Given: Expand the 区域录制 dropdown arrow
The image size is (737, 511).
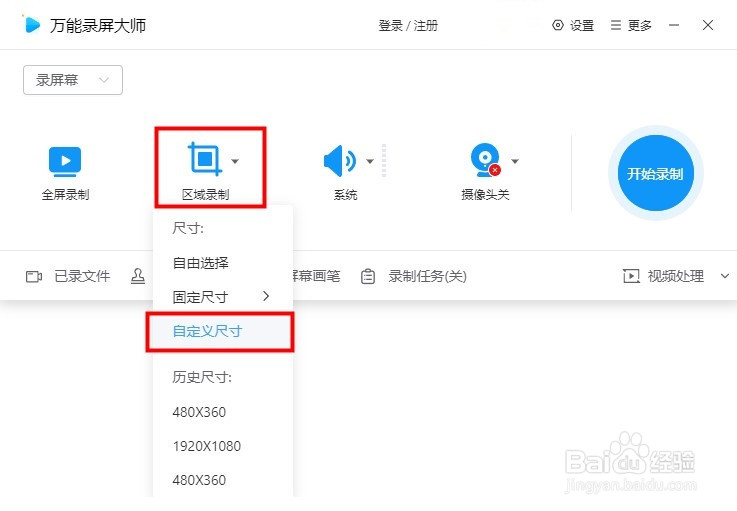Looking at the screenshot, I should click(235, 161).
